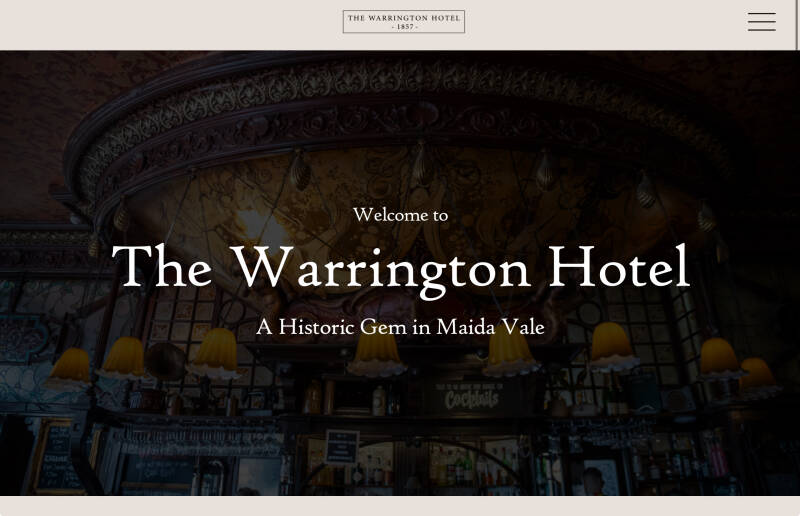Screen dimensions: 800x516
Task: Click The Warrington Hotel hero heading
Action: (x=401, y=269)
